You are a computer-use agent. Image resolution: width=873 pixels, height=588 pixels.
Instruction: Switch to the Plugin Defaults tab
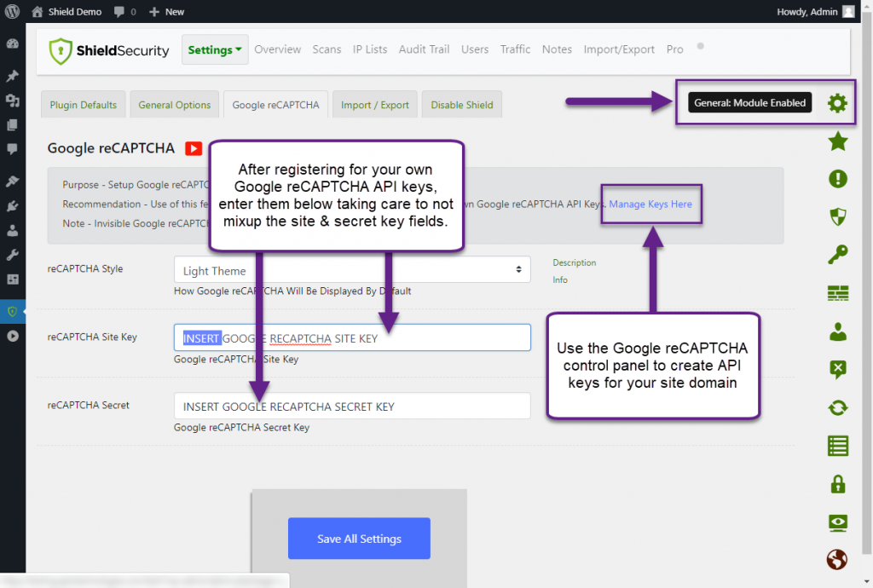(x=84, y=105)
